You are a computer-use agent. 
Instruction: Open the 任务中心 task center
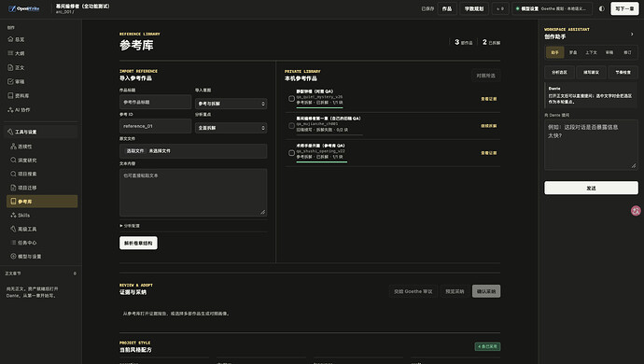pos(24,243)
